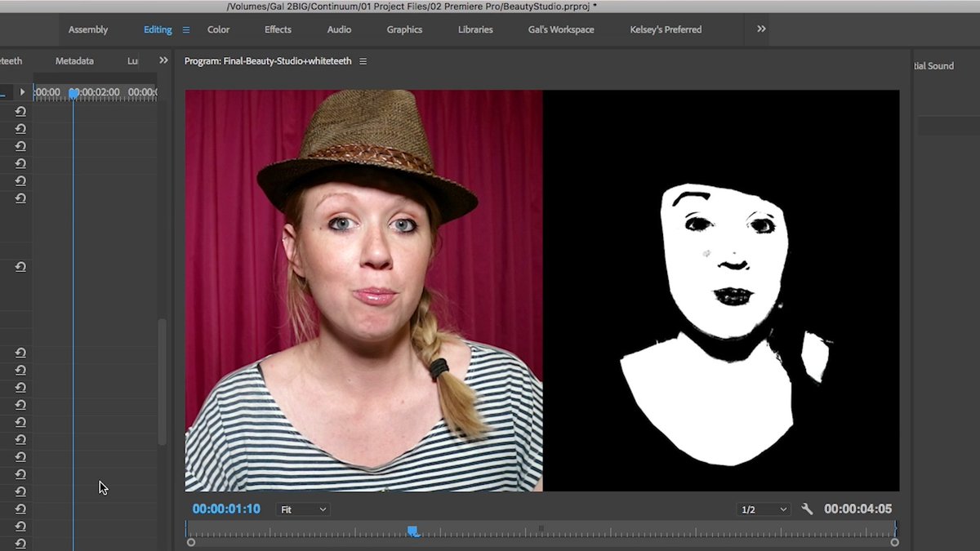980x551 pixels.
Task: Click the 00:00:04:05 duration readout
Action: pos(857,509)
